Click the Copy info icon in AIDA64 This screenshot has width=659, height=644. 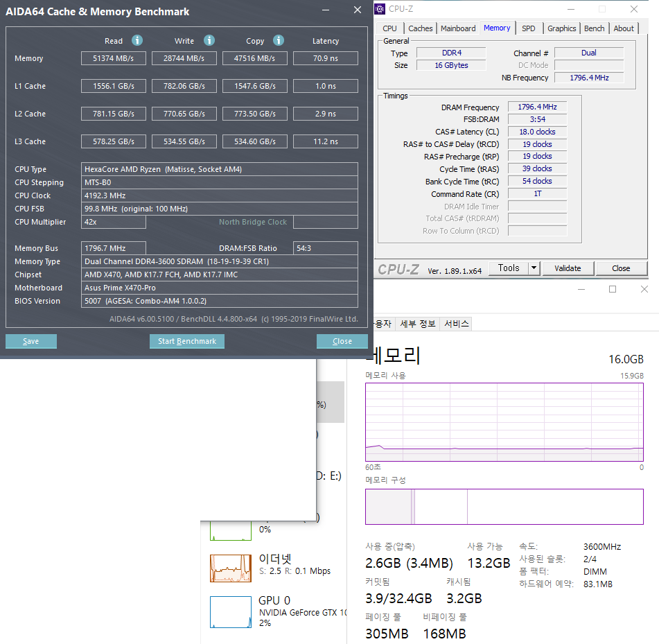click(279, 40)
